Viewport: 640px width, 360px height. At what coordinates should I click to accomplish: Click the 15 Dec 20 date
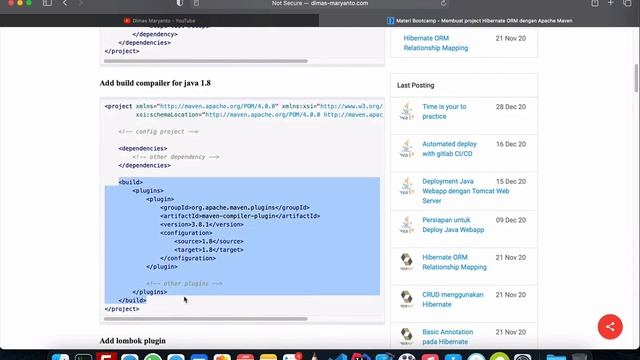click(511, 181)
